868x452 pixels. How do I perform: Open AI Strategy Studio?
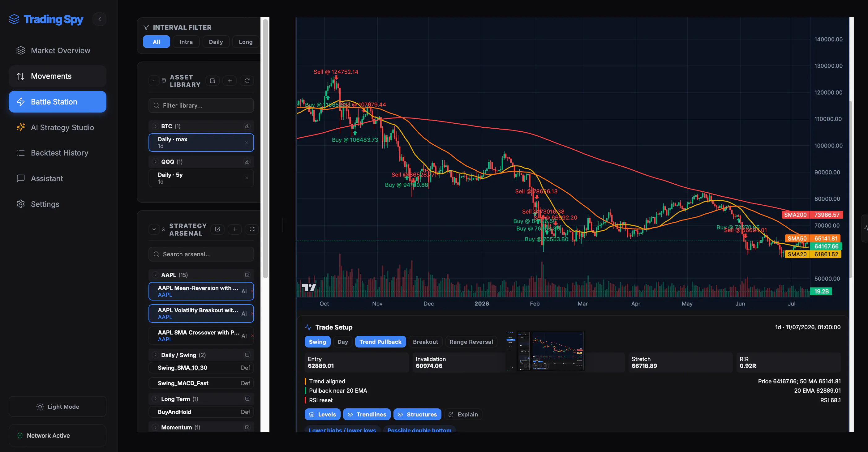pos(57,127)
